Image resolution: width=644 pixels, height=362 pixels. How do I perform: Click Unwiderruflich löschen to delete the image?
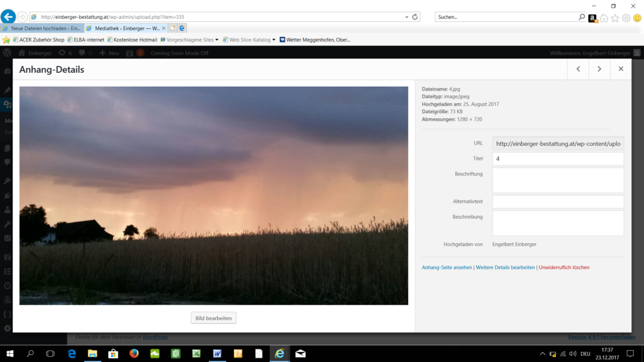click(x=564, y=267)
